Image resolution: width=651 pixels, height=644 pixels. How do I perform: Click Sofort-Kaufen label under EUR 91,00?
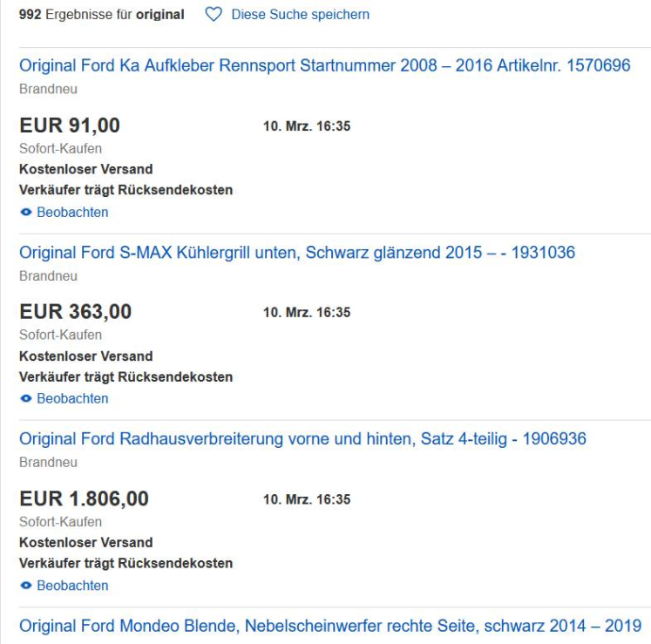click(61, 149)
